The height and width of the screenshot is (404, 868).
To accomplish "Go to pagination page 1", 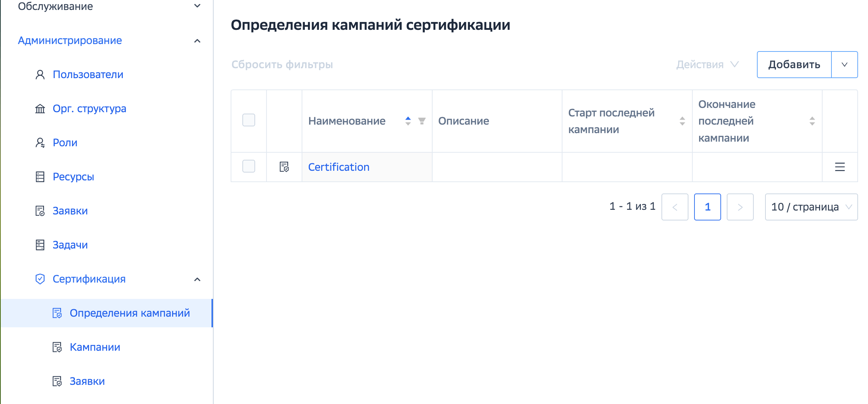I will click(x=708, y=207).
